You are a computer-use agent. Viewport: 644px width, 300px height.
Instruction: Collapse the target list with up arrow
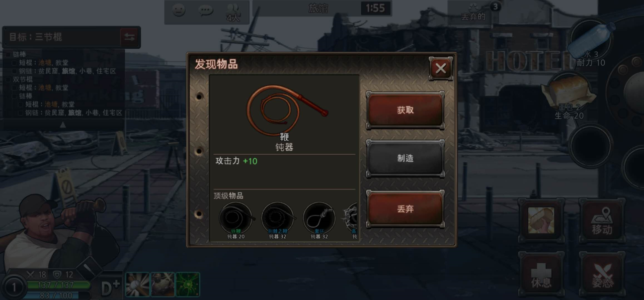coord(63,125)
